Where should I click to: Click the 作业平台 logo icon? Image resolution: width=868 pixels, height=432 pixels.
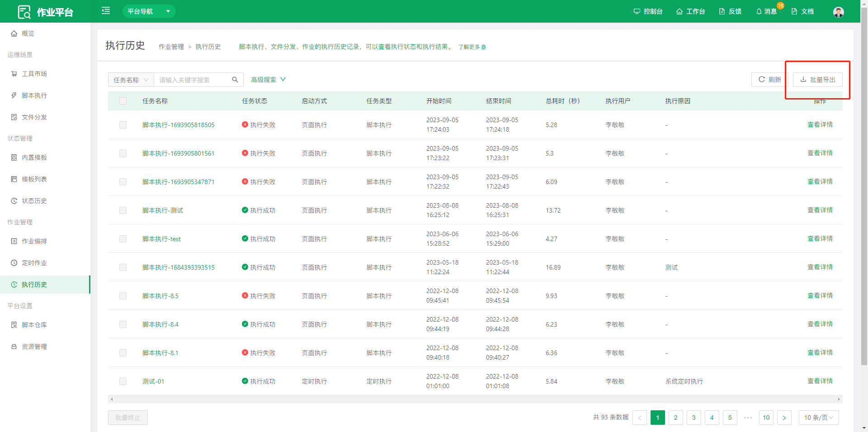pos(24,12)
